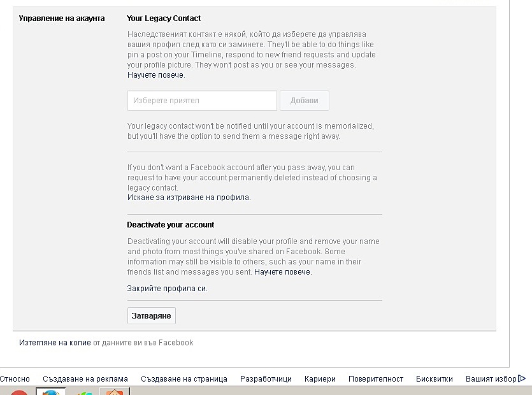Click 'Закрийте профила си' deactivate link
Screen dimensions: 532x395
[x=167, y=289]
